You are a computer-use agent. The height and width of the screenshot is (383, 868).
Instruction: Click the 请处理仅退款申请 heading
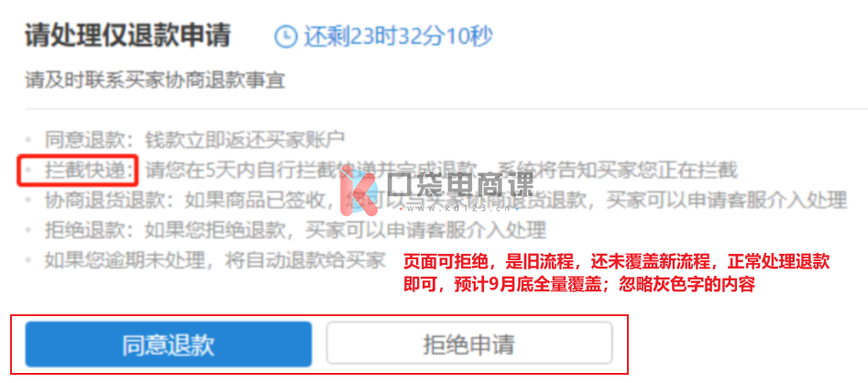click(x=128, y=37)
